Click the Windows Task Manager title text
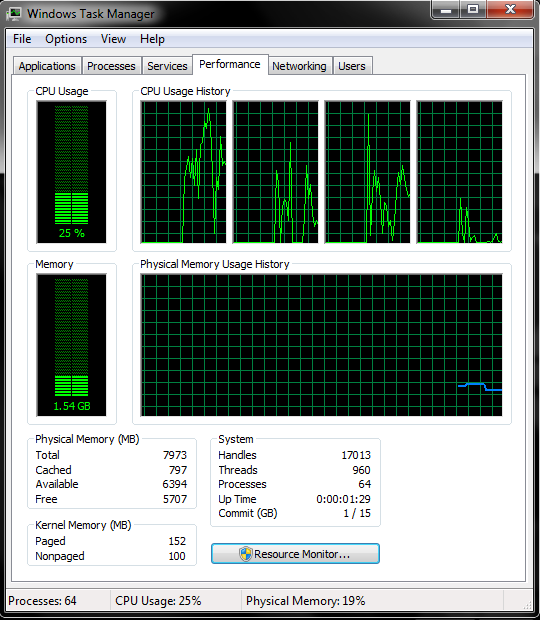Viewport: 540px width, 620px height. click(91, 14)
